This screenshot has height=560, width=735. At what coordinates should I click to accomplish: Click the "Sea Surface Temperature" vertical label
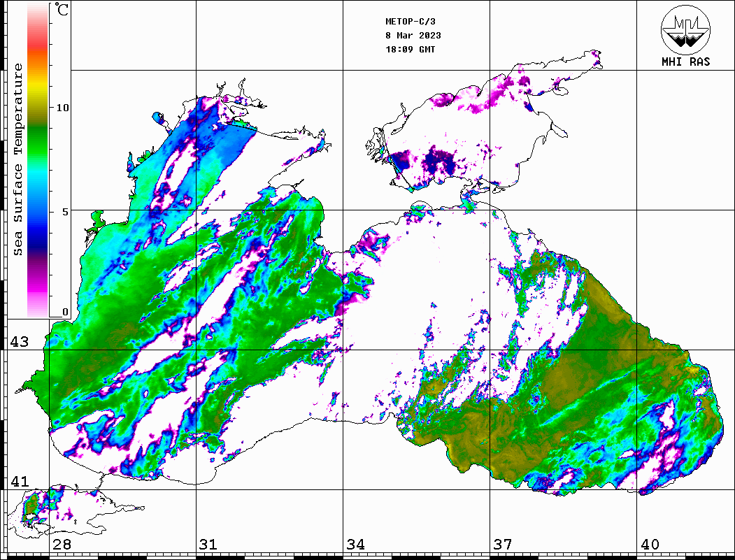(x=17, y=160)
